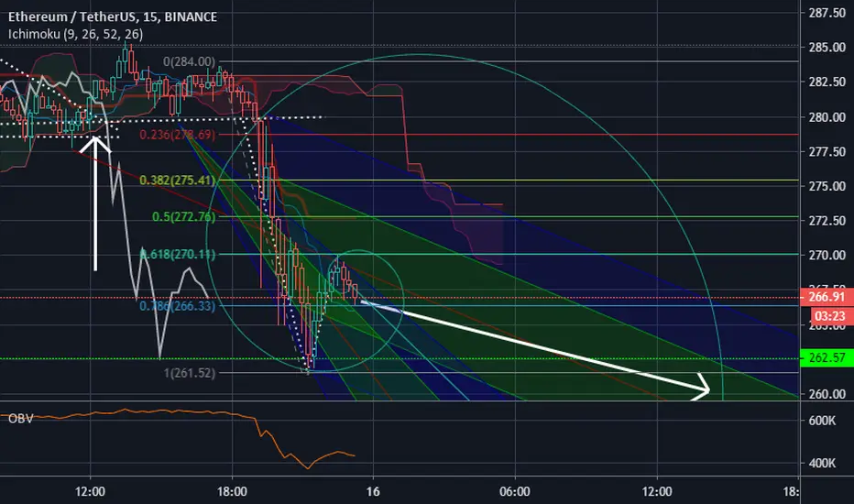The image size is (854, 504).
Task: Click the 260.00 price axis label
Action: tap(827, 393)
